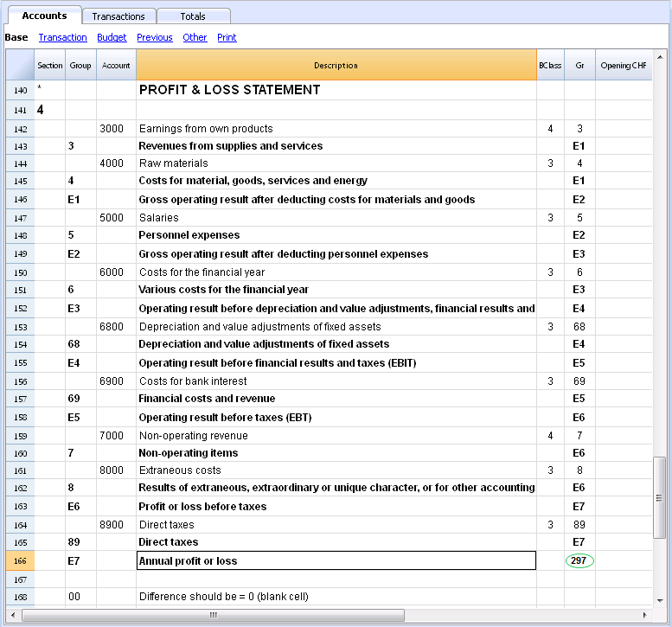Click 'Earnings from own products' description
The width and height of the screenshot is (672, 627).
(336, 129)
